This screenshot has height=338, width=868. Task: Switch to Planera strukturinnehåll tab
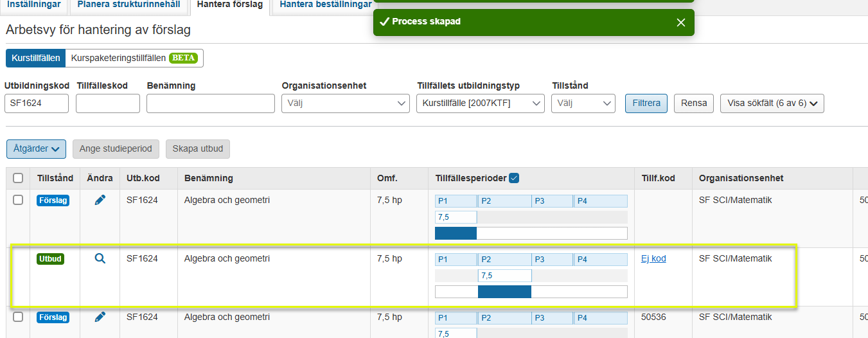128,4
